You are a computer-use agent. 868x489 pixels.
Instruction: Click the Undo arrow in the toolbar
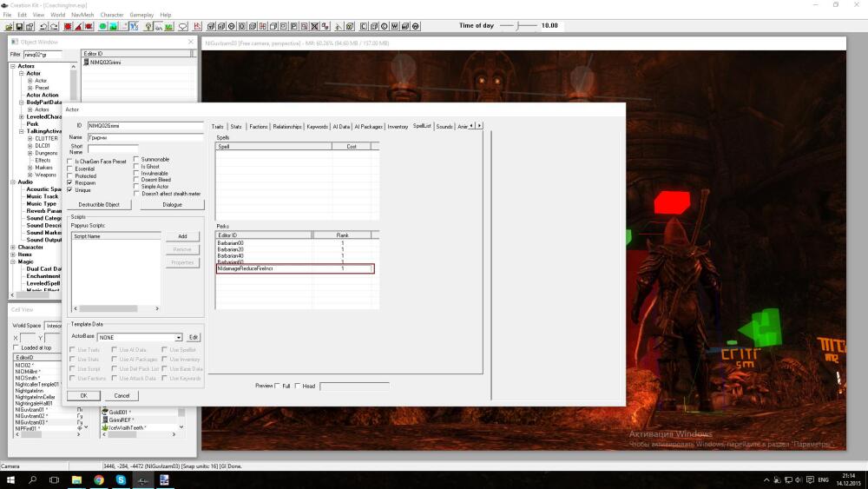(x=43, y=26)
